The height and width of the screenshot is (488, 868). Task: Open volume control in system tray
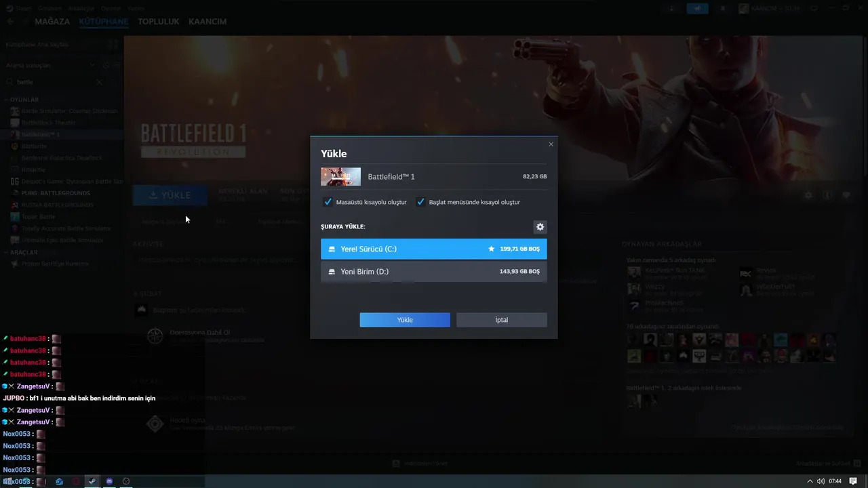click(821, 481)
